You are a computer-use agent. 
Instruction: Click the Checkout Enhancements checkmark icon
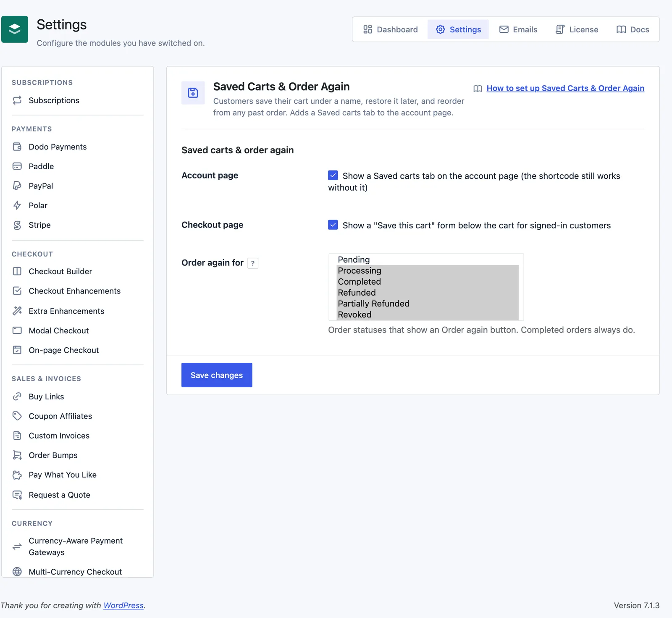(17, 291)
